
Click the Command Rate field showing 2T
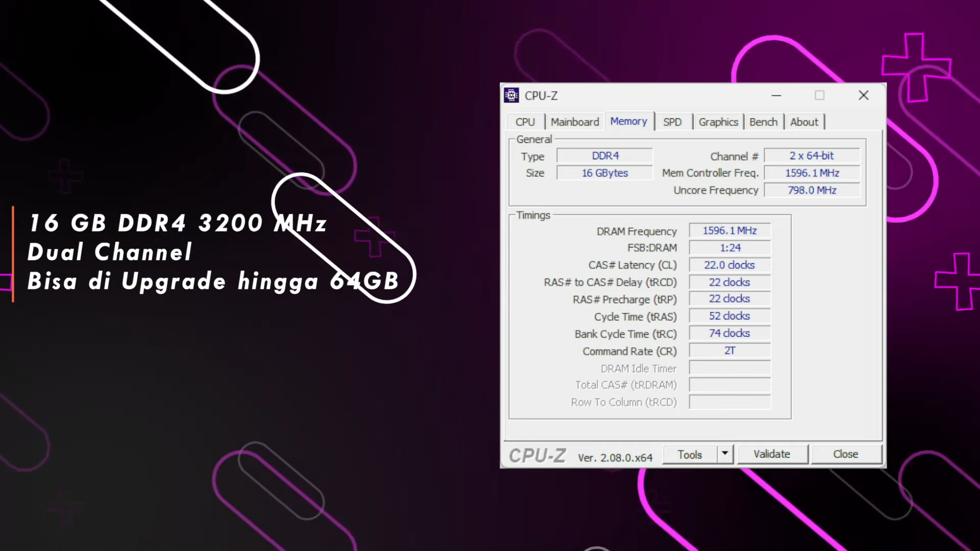[x=729, y=350]
